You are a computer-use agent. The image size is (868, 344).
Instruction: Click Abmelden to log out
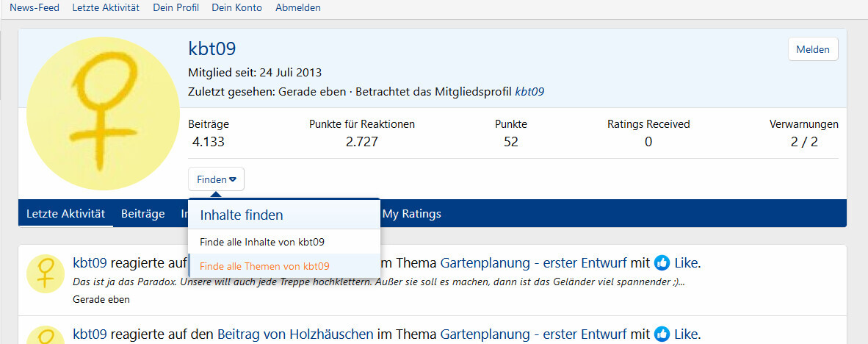(297, 8)
